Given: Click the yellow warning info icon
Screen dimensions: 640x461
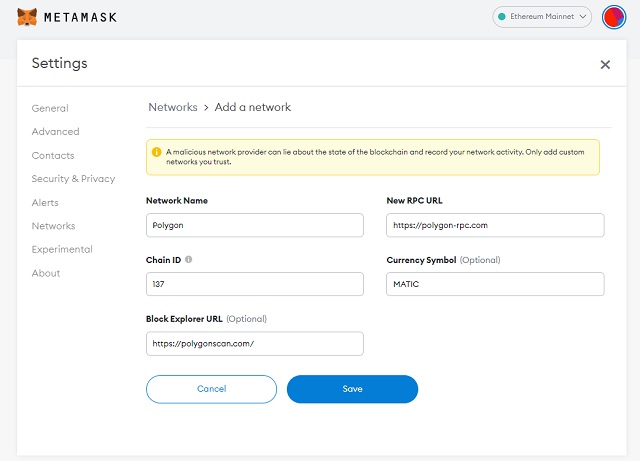Looking at the screenshot, I should [x=156, y=152].
